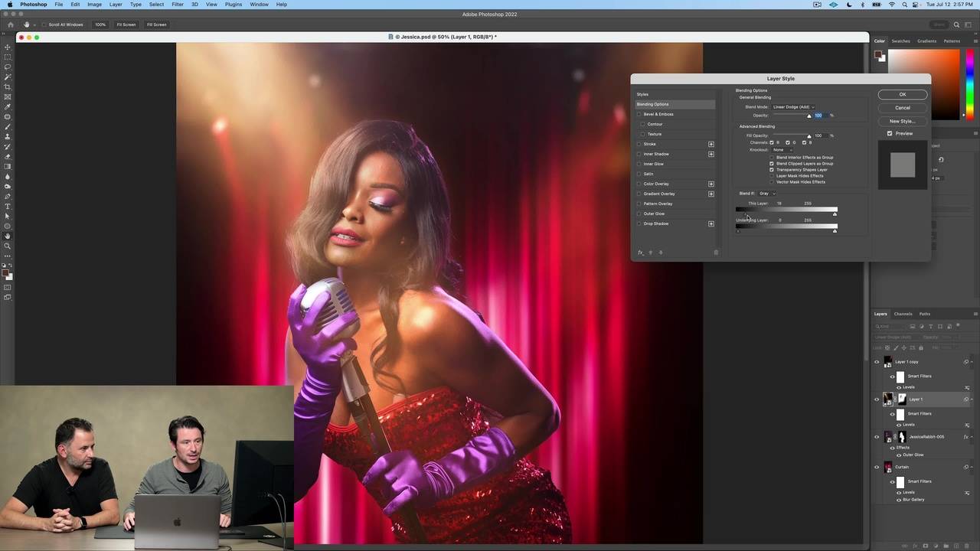Select the Lasso tool
980x551 pixels.
[8, 67]
